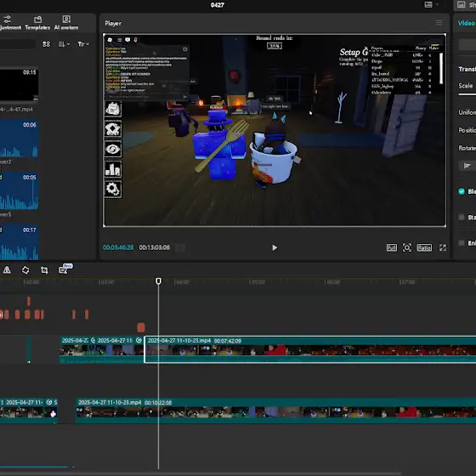Viewport: 476px width, 476px height.
Task: Select the first 2025-04-2 clip on upper track
Action: [x=75, y=349]
